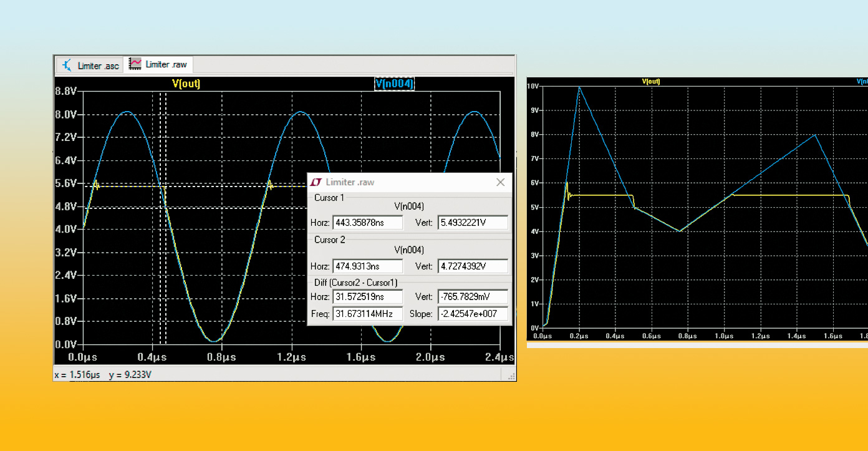This screenshot has height=451, width=868.
Task: Click the LT logo in cursor dialog title
Action: click(317, 182)
